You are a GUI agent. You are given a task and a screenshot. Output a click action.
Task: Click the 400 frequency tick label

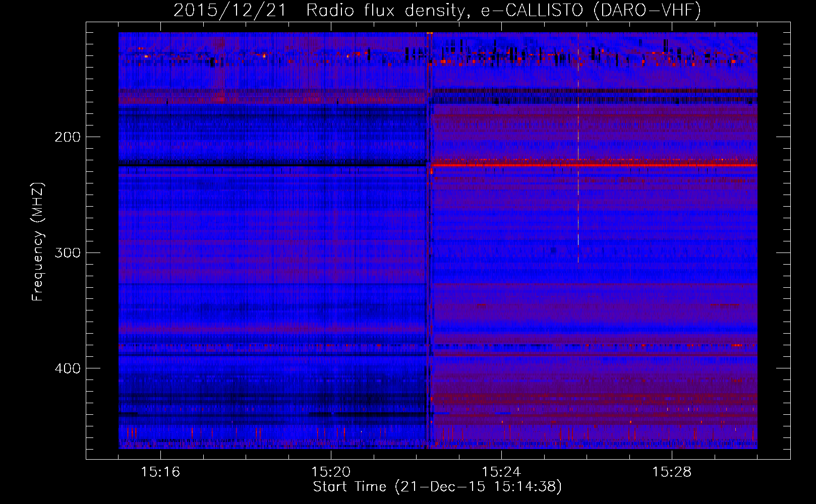pos(68,368)
